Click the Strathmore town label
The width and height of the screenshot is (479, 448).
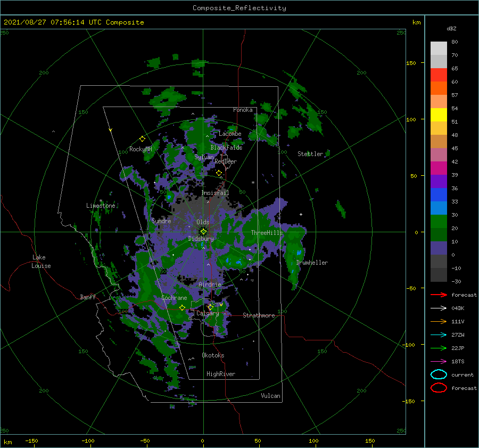click(259, 315)
